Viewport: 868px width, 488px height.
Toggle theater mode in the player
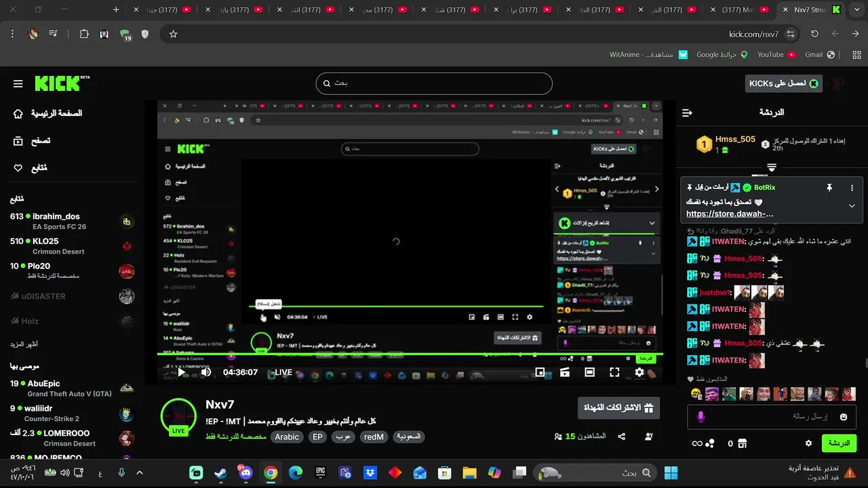tap(589, 372)
